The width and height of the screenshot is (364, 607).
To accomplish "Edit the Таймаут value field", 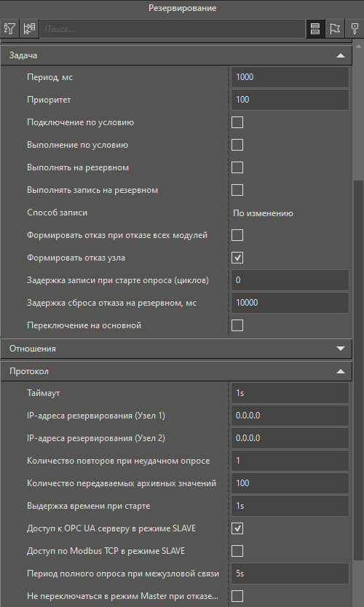I will click(290, 393).
